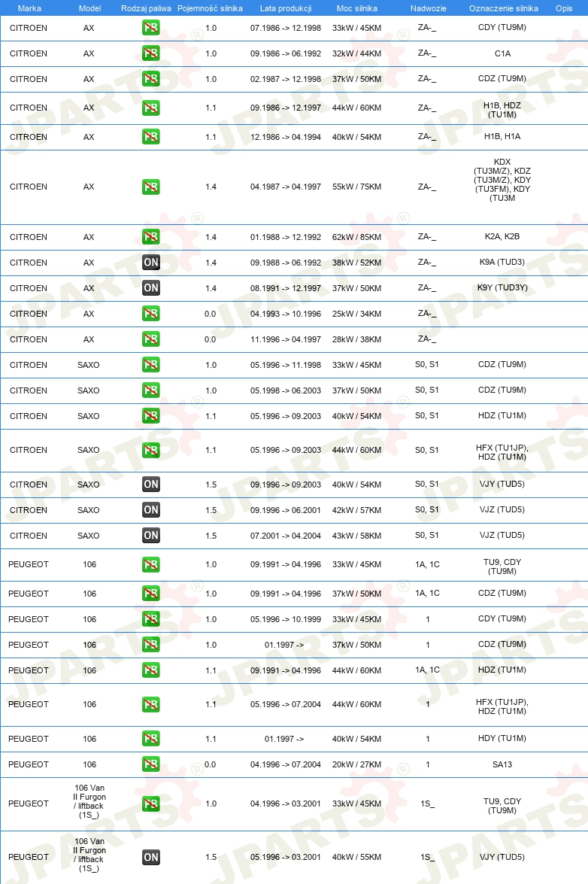
Task: Click petrol icon in AX KDX (TU3M/Z) row
Action: [x=150, y=187]
